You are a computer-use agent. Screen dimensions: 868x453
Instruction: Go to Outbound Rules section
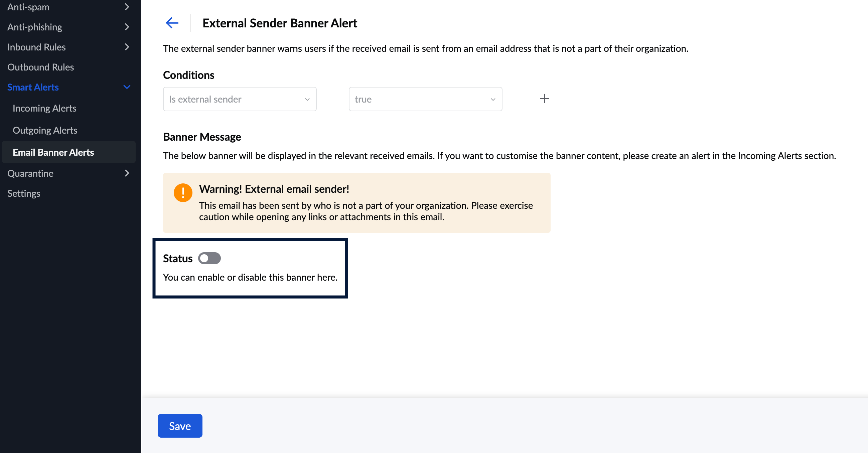[40, 67]
